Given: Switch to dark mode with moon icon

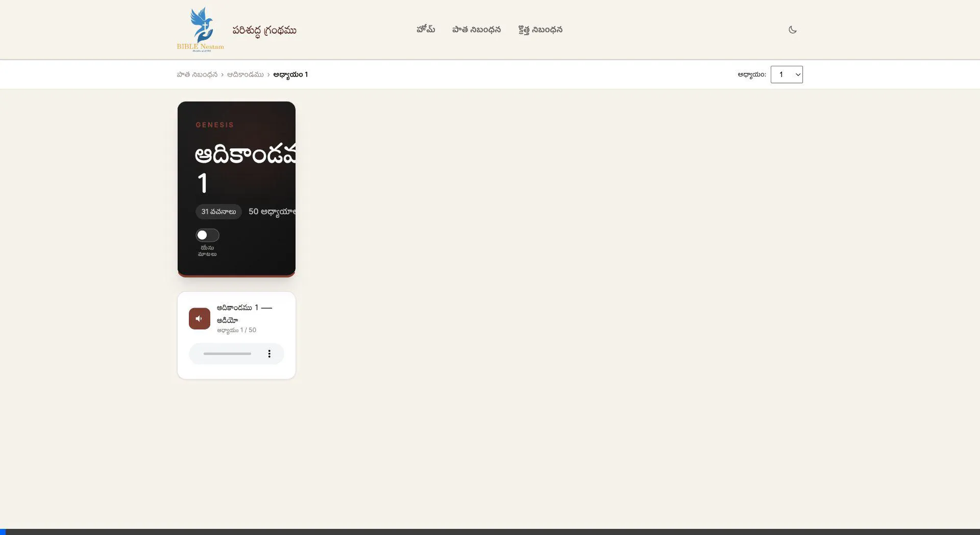Looking at the screenshot, I should pyautogui.click(x=792, y=30).
